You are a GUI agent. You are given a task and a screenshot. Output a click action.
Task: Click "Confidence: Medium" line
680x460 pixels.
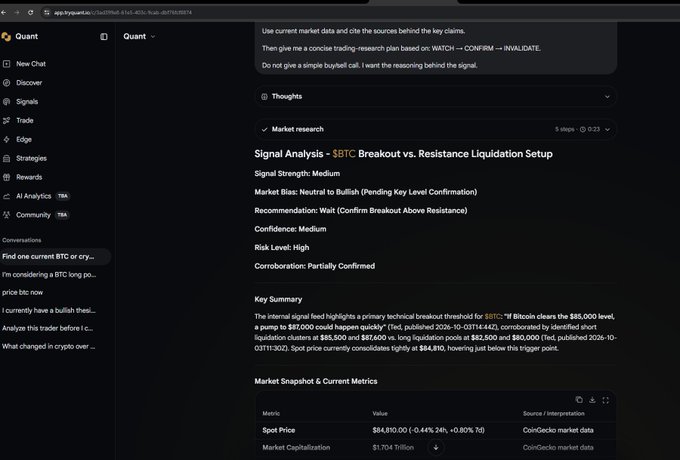[x=290, y=229]
